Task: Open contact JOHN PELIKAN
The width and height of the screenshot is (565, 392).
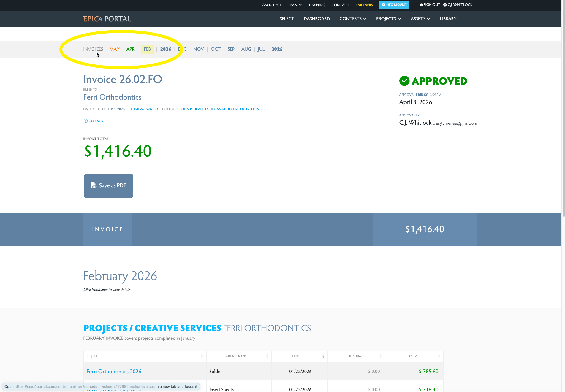Action: (191, 109)
